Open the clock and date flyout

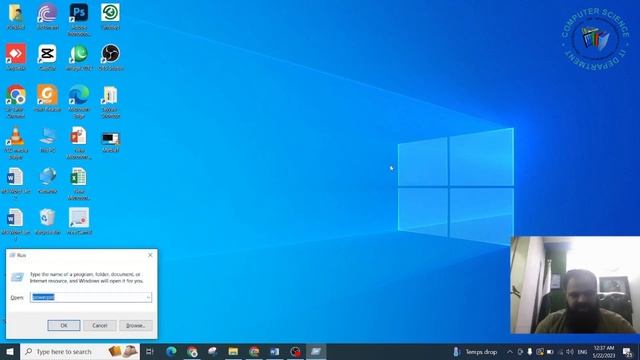coord(604,351)
